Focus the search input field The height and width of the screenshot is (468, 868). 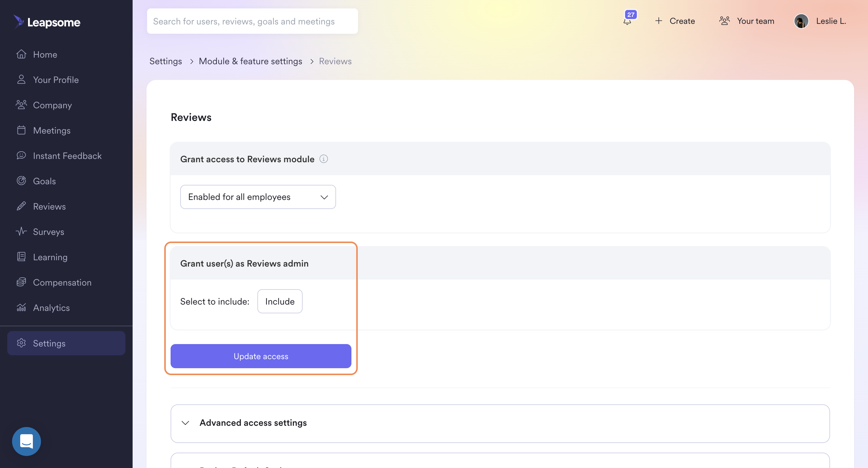tap(252, 21)
